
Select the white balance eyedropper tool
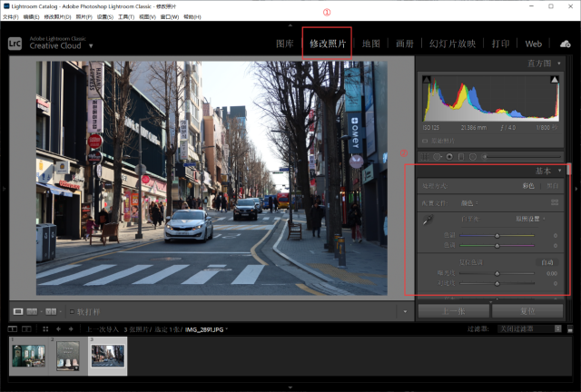427,220
